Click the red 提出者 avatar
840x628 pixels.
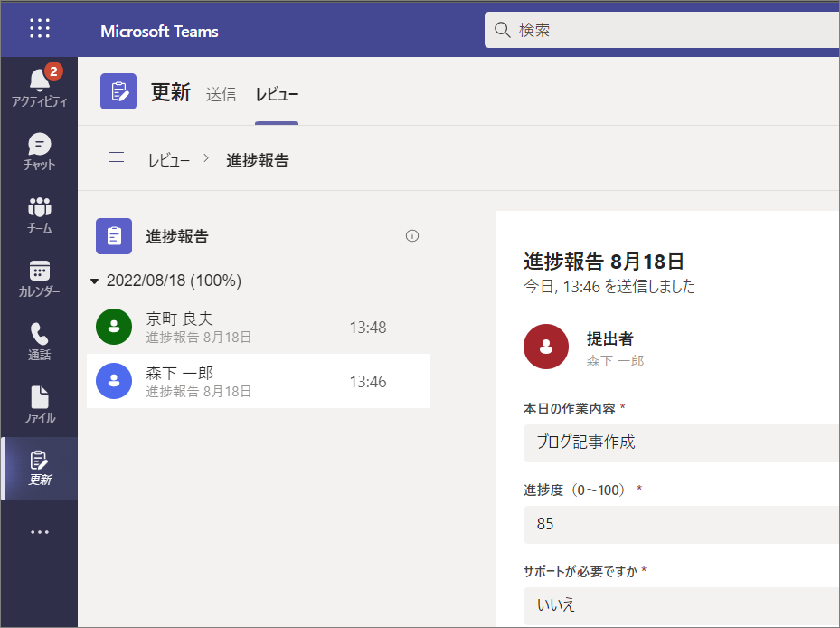pyautogui.click(x=546, y=347)
